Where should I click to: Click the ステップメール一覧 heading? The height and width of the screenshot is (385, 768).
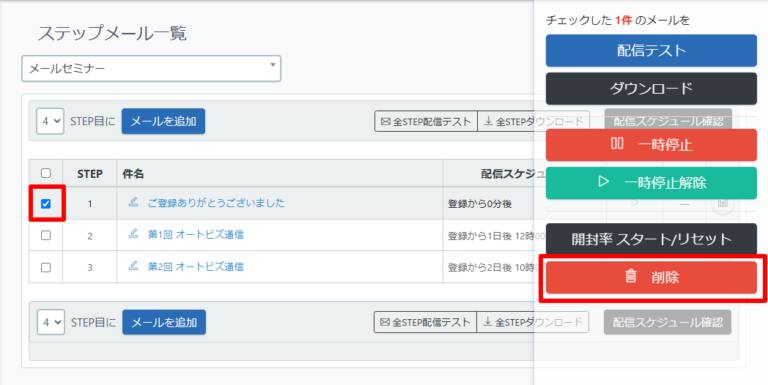pyautogui.click(x=112, y=33)
